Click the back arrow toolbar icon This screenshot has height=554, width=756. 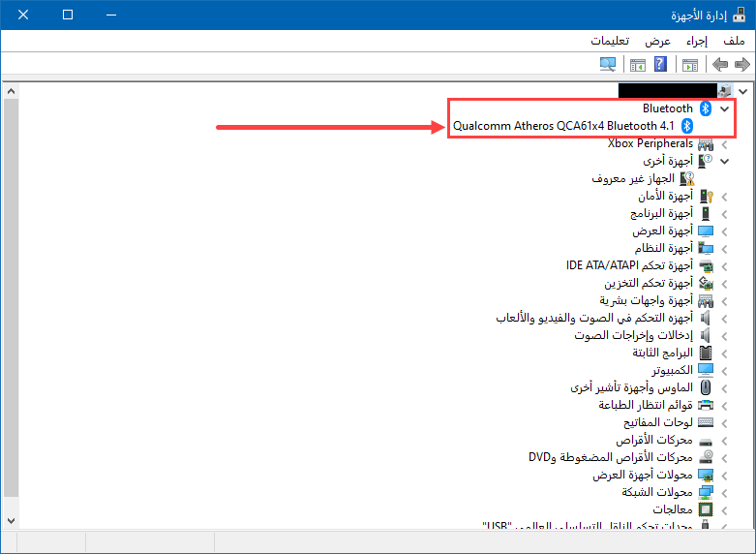[720, 64]
